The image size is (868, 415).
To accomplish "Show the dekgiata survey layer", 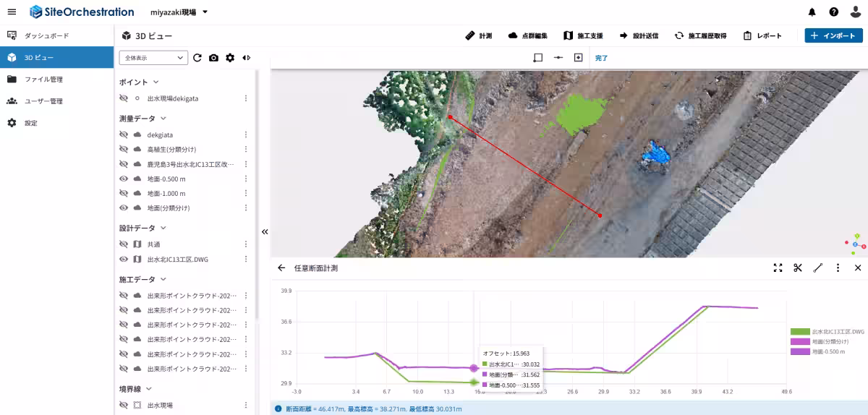I will pyautogui.click(x=124, y=135).
